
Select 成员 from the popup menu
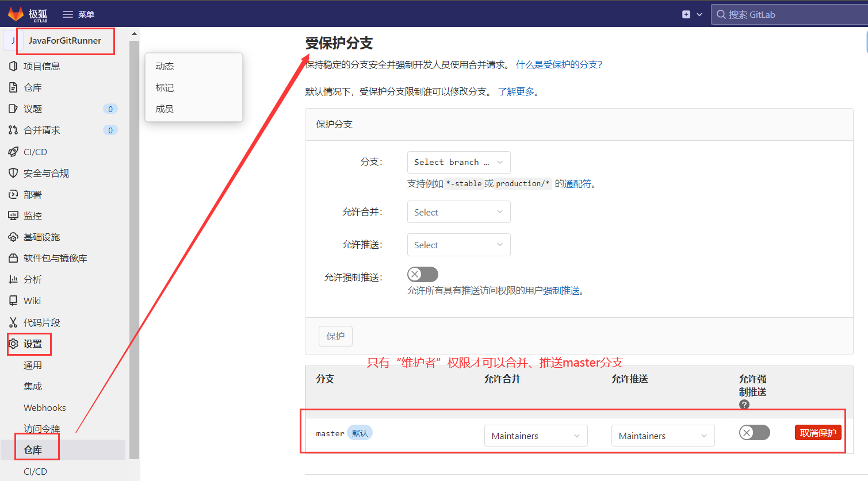(x=165, y=109)
